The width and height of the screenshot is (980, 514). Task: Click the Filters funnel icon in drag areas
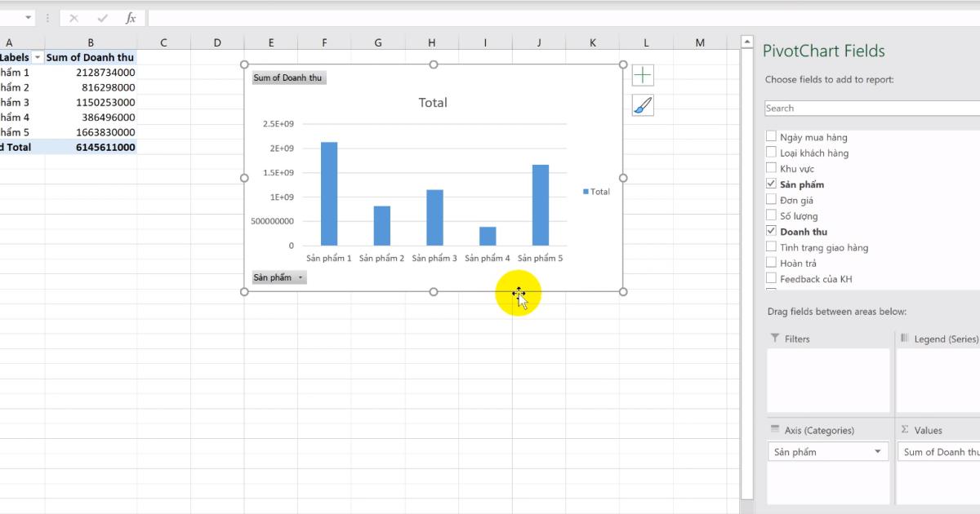coord(774,338)
